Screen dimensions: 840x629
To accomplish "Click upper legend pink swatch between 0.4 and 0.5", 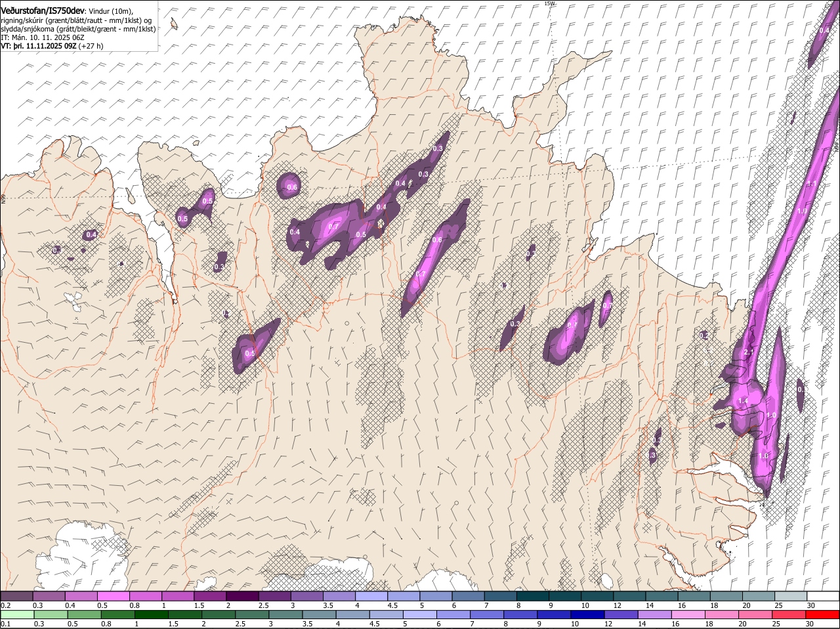I will tap(81, 596).
